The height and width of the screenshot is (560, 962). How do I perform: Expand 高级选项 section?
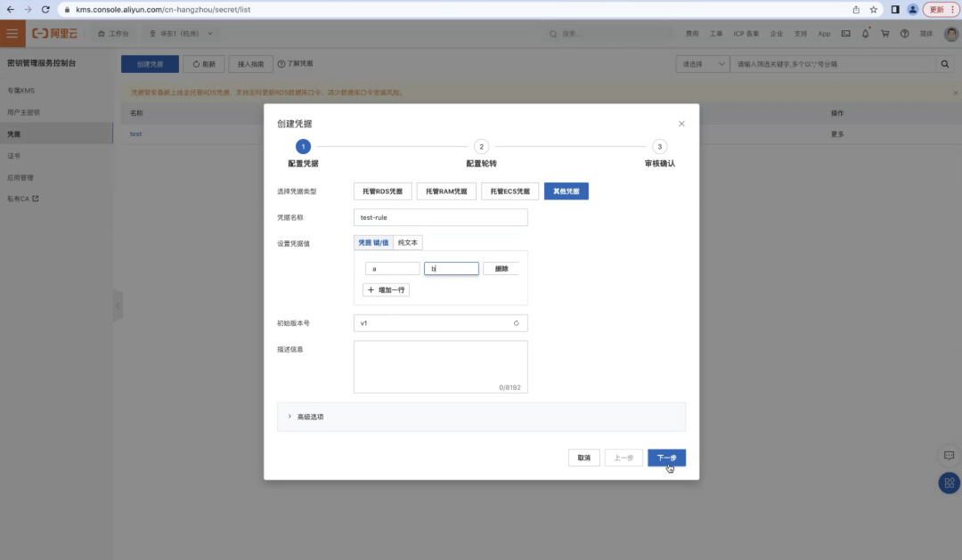(x=481, y=417)
